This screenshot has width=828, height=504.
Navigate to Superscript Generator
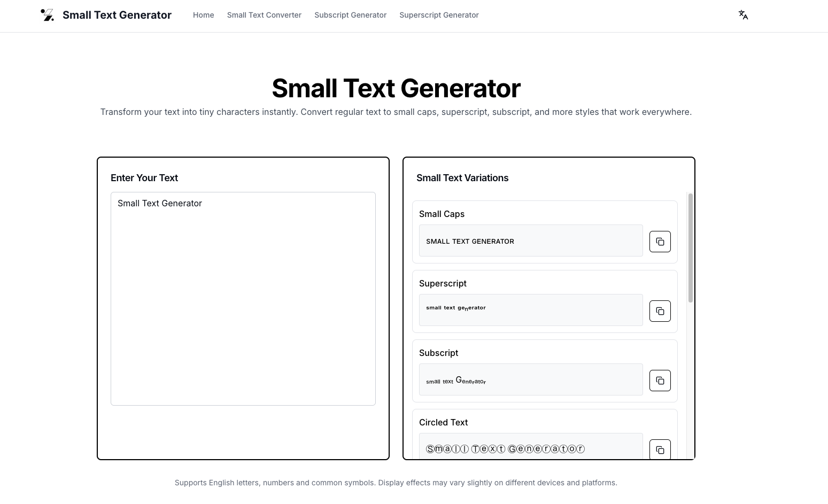pos(439,15)
